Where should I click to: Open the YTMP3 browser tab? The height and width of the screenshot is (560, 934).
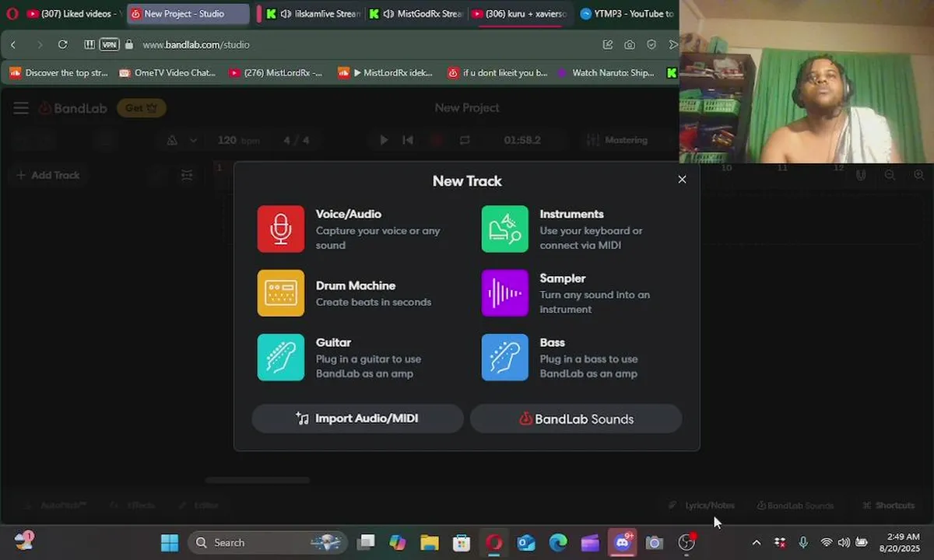pyautogui.click(x=627, y=13)
